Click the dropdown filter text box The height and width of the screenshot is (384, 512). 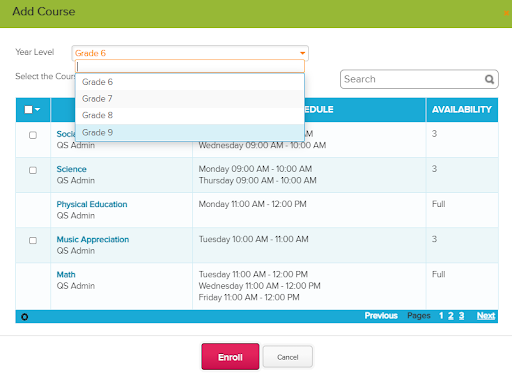[x=190, y=66]
